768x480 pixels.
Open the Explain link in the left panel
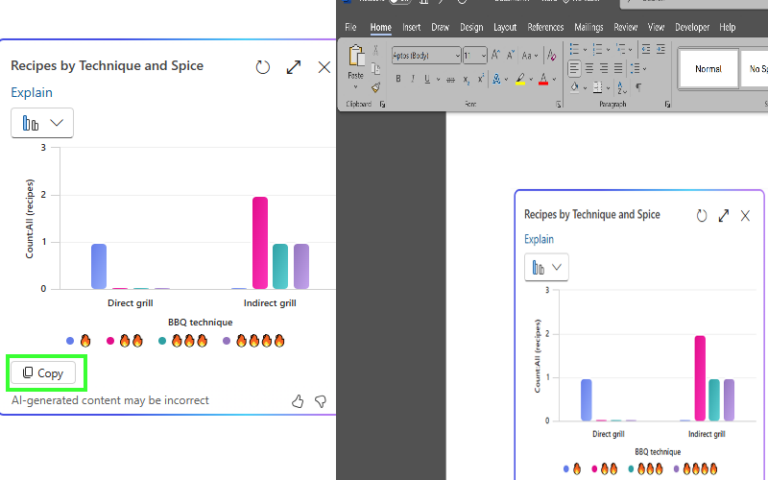(31, 93)
